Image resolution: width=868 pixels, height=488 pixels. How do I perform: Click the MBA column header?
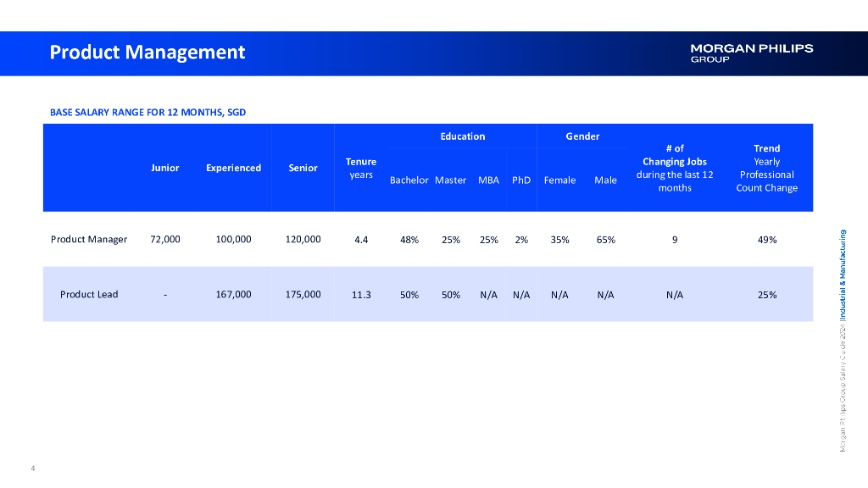tap(489, 180)
